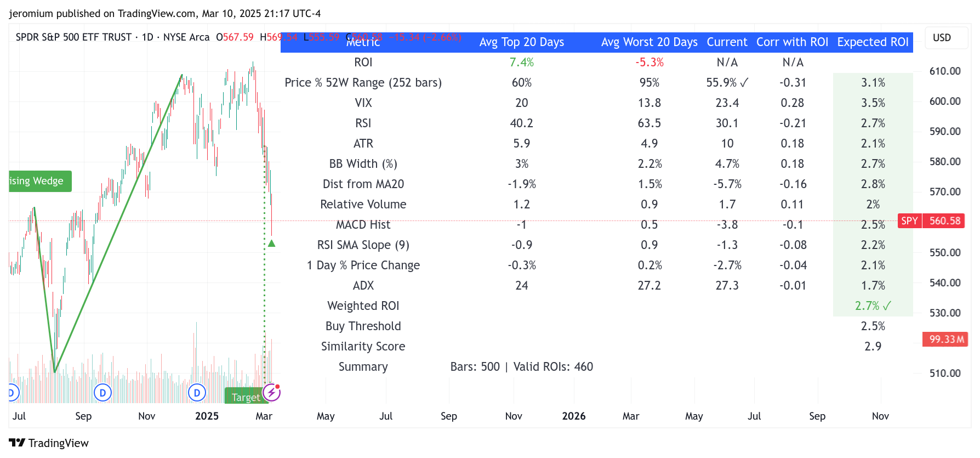Click the Price % 52W Range (252 bars) label

click(x=363, y=83)
